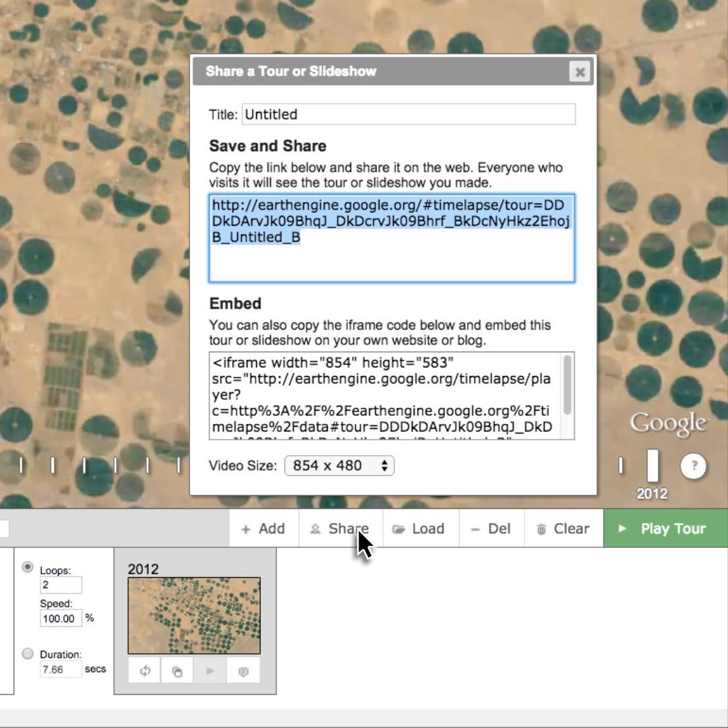
Task: Select the Loops radio button
Action: [28, 567]
